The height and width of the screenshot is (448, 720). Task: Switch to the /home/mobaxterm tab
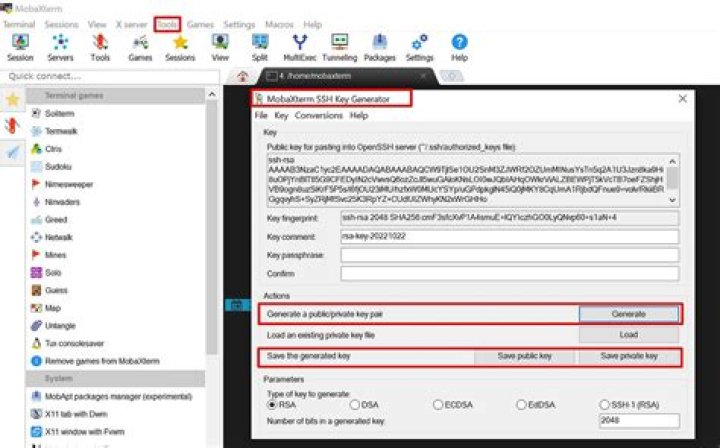pos(343,76)
